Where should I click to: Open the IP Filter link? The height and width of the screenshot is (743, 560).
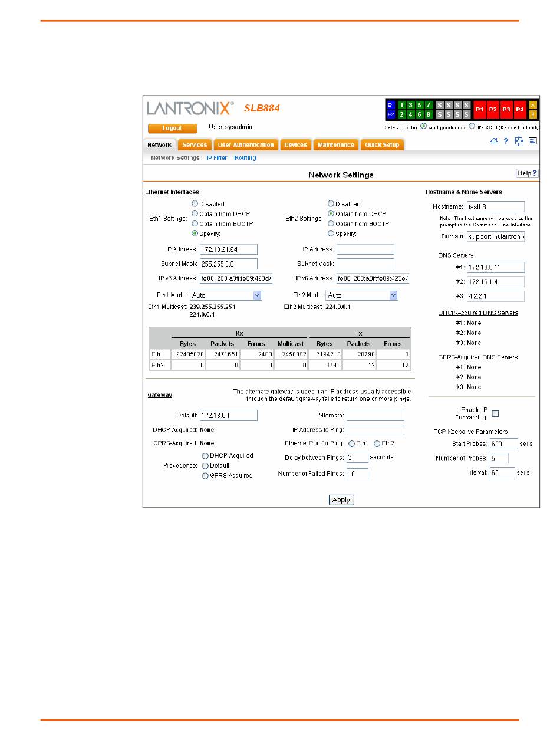click(x=216, y=158)
